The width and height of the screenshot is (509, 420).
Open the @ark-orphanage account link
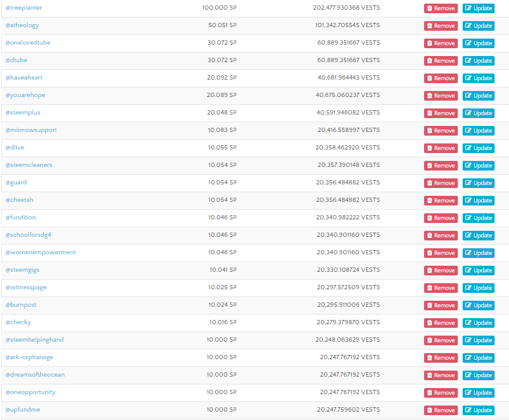pos(30,357)
